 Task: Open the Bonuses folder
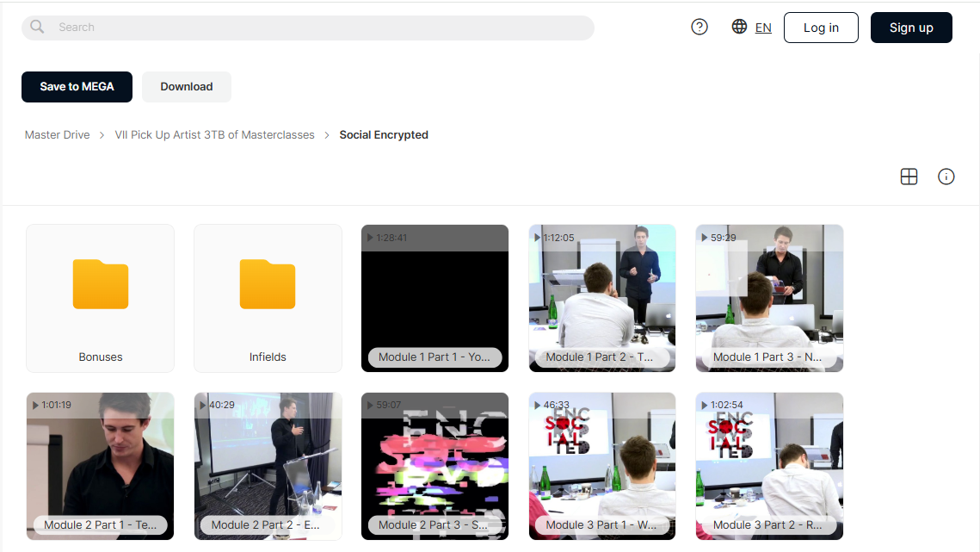100,299
